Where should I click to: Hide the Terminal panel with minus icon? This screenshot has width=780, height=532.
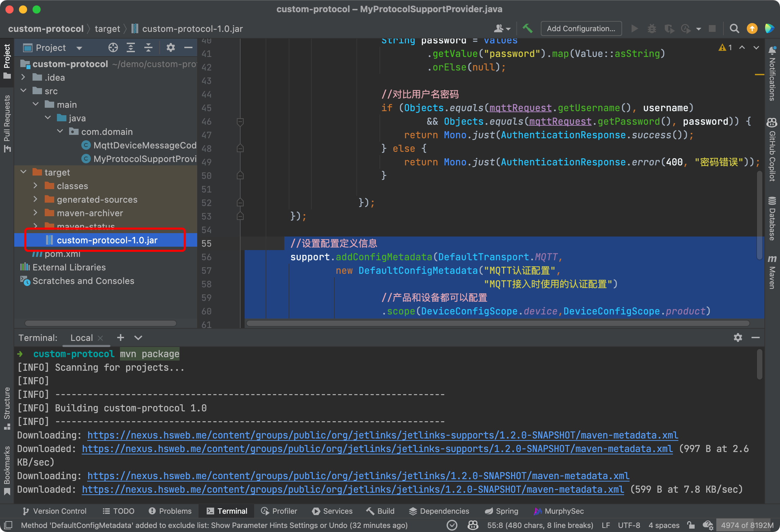click(x=755, y=337)
